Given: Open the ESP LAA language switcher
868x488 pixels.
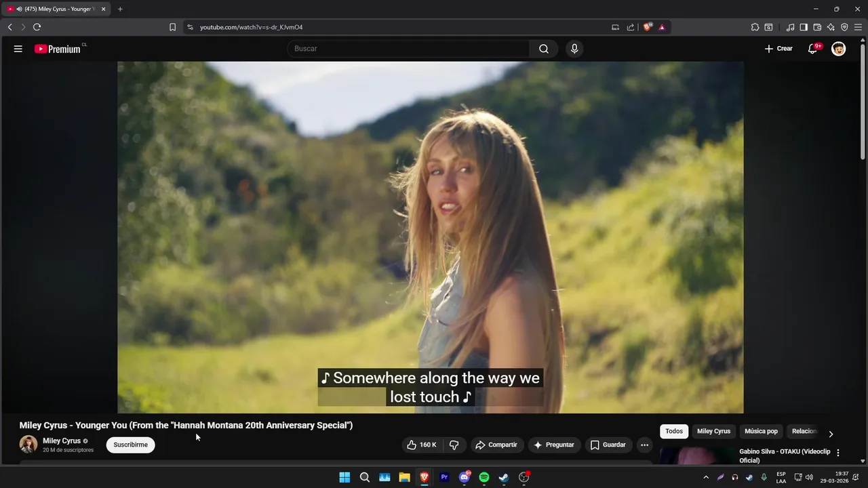Looking at the screenshot, I should [x=781, y=477].
